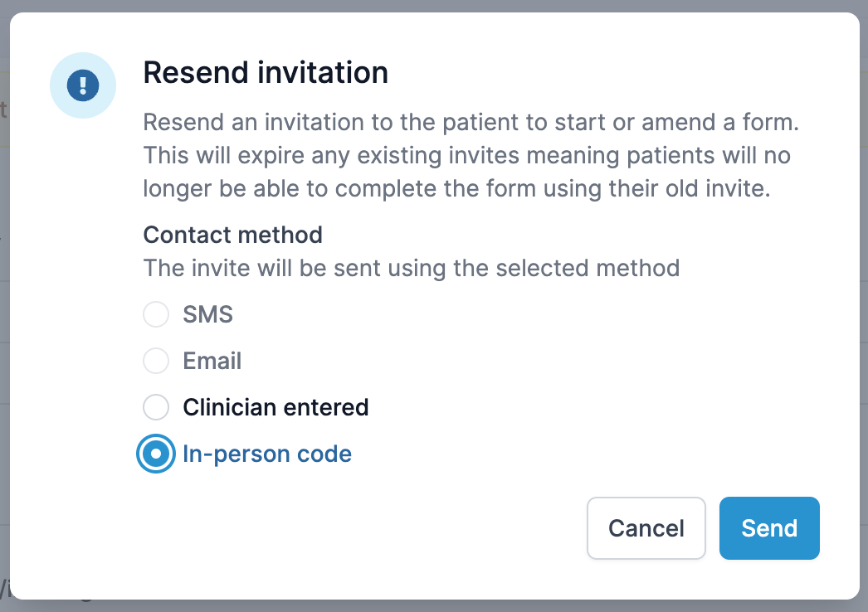Click the Send button to resend invitation
The width and height of the screenshot is (868, 612).
(768, 528)
